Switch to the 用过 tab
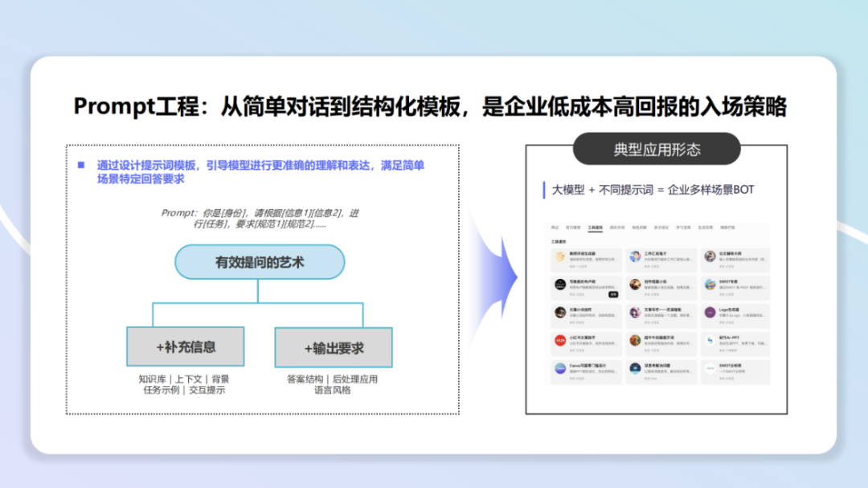Screen dimensions: 868x488 coord(555,228)
